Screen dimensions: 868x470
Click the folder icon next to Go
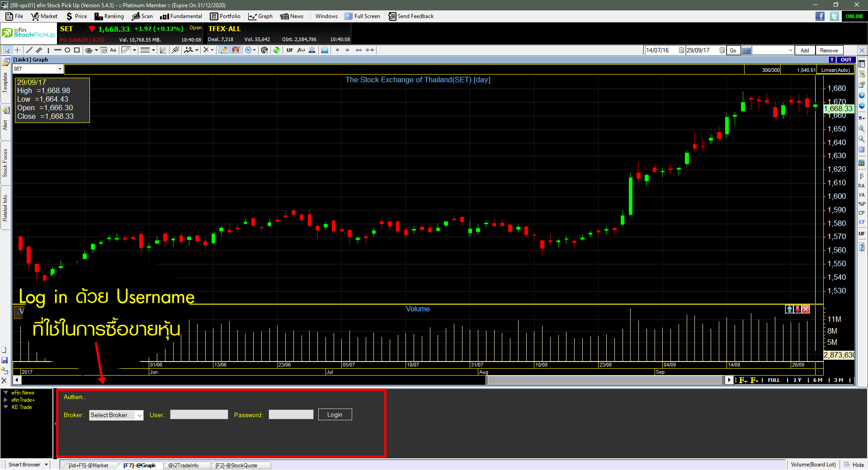(746, 50)
